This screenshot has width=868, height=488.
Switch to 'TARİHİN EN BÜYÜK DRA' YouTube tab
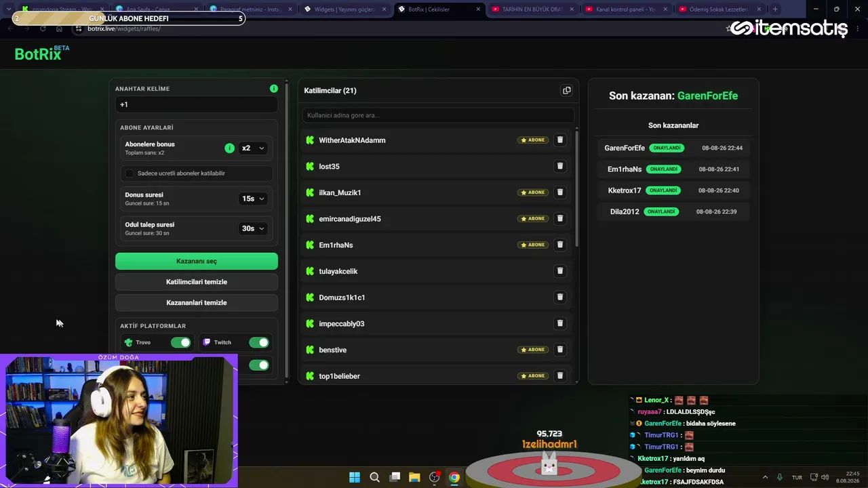[532, 9]
